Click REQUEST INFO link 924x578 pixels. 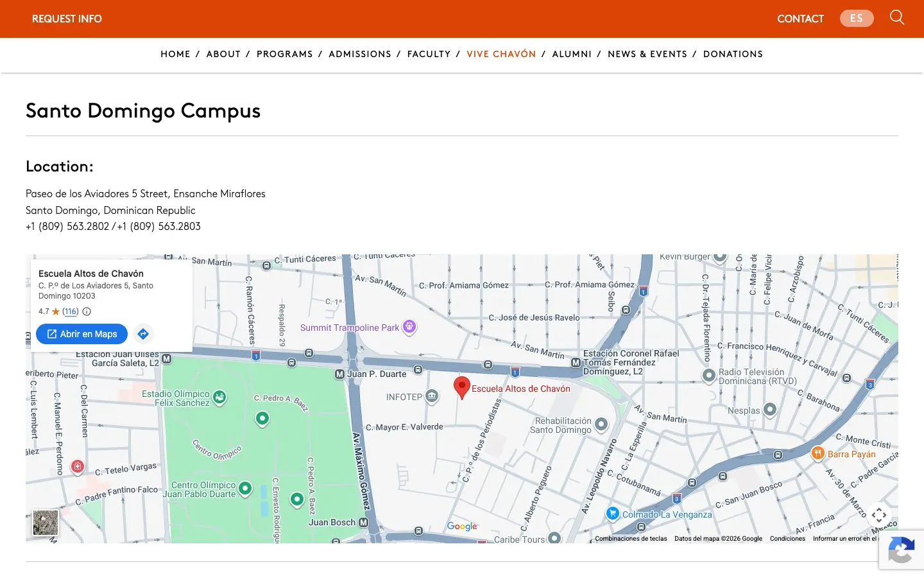67,19
